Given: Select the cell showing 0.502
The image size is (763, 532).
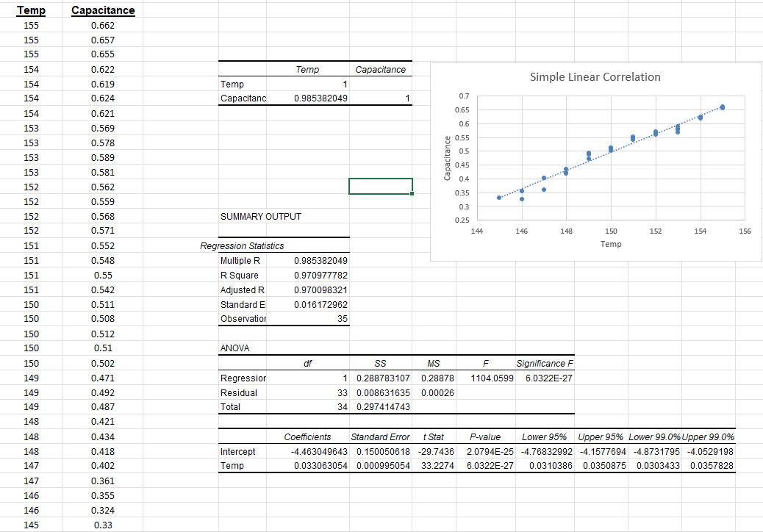Looking at the screenshot, I should 103,363.
